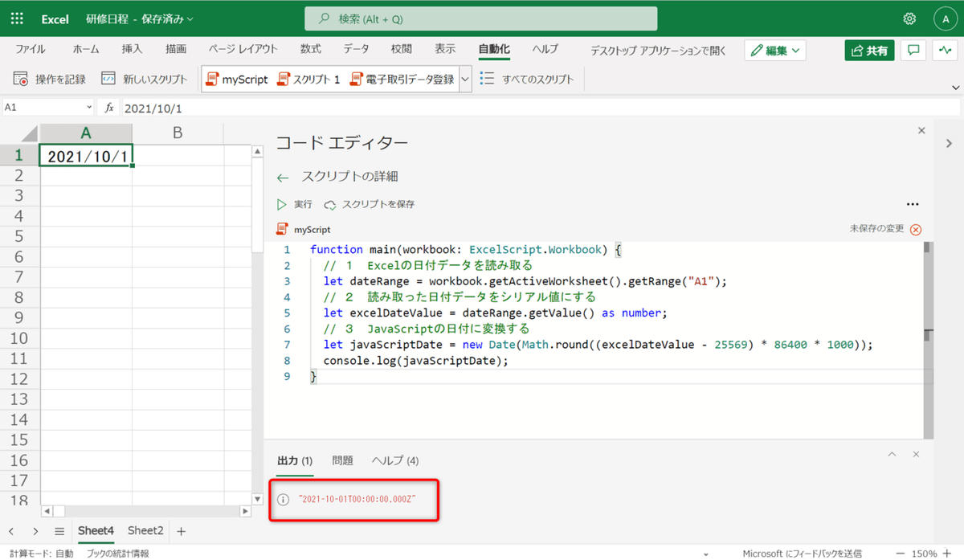The height and width of the screenshot is (560, 964).
Task: Select スクリプト 1 in script gallery
Action: click(x=309, y=80)
